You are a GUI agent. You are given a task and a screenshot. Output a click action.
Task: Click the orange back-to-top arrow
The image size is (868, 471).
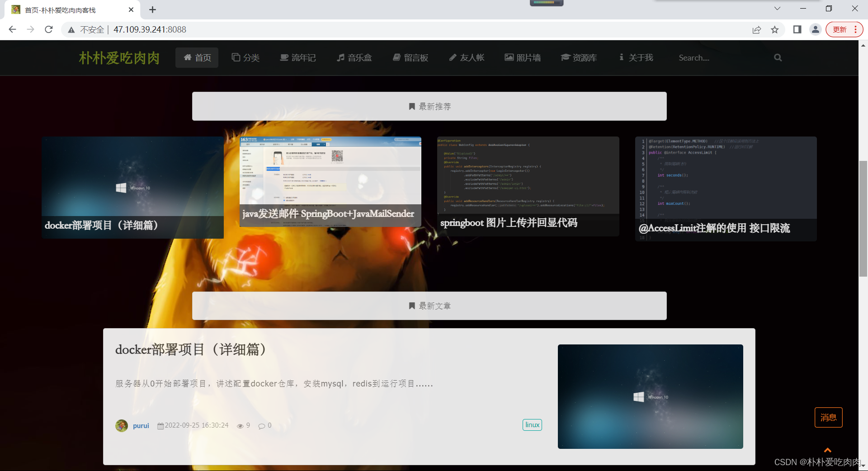828,450
